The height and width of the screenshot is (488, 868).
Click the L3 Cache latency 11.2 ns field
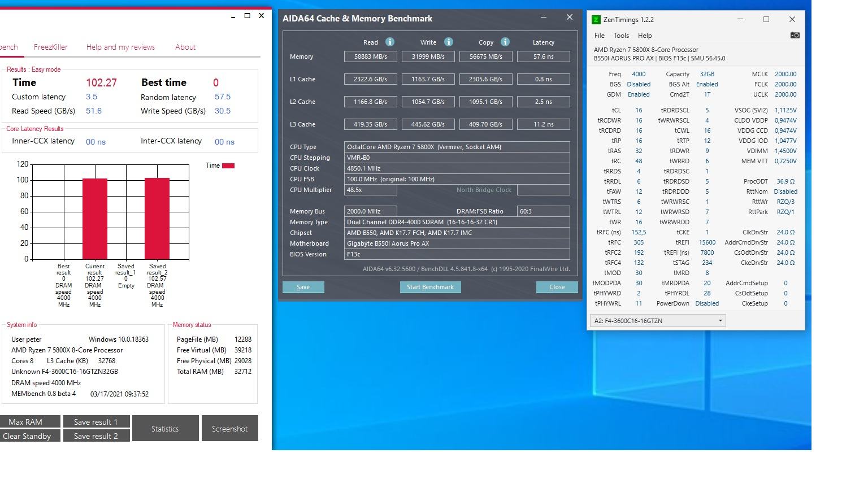coord(544,124)
